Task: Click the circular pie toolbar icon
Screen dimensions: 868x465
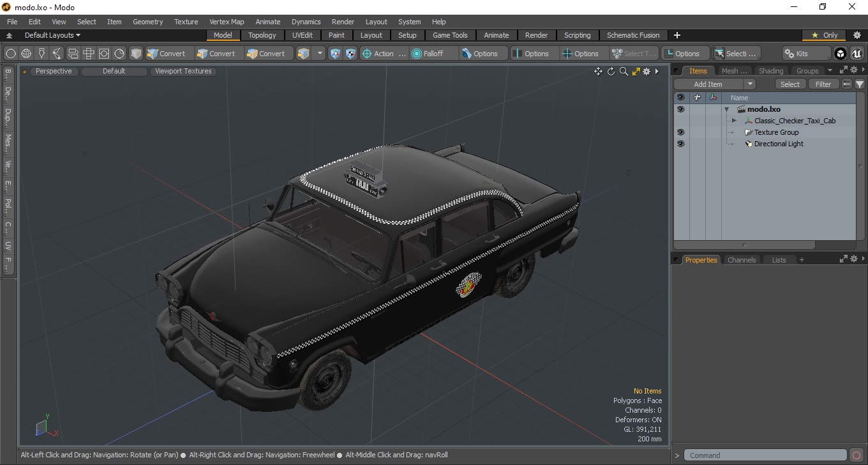Action: coord(119,54)
